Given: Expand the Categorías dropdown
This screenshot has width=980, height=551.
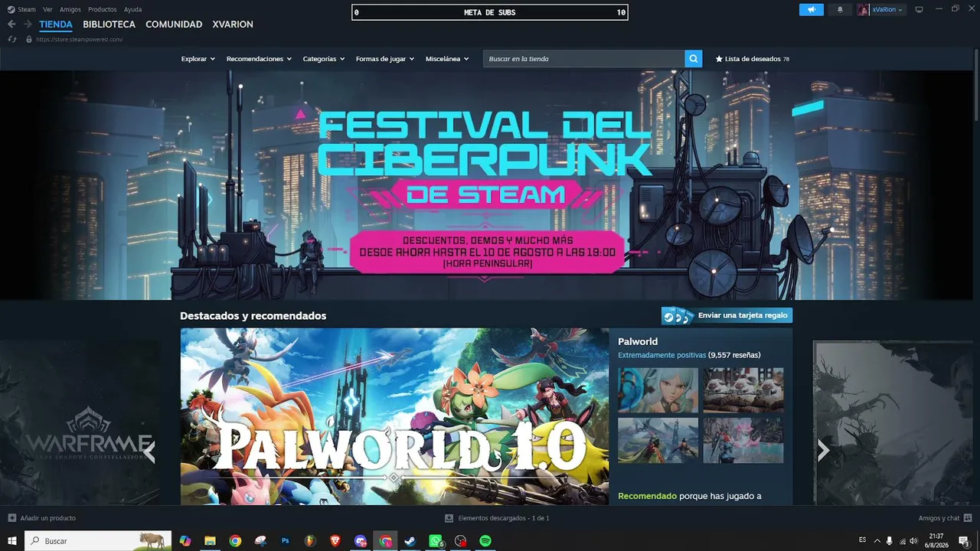Looking at the screenshot, I should (x=324, y=59).
